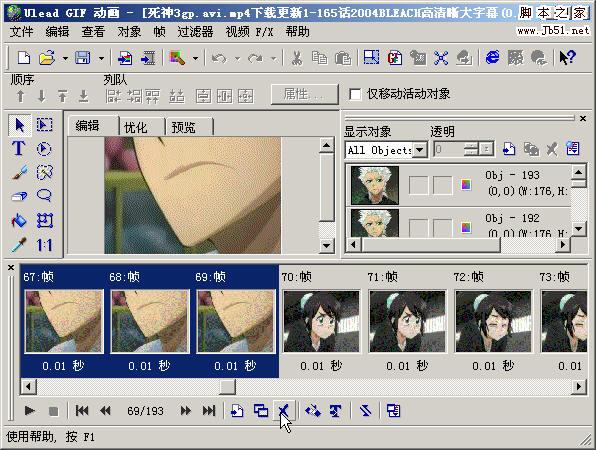Select the Eyedropper tool
This screenshot has width=596, height=450.
[x=19, y=244]
